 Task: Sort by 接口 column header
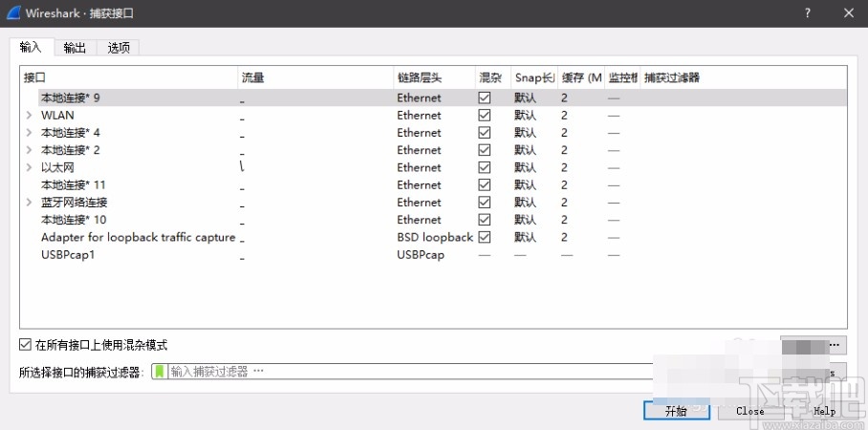click(x=128, y=78)
